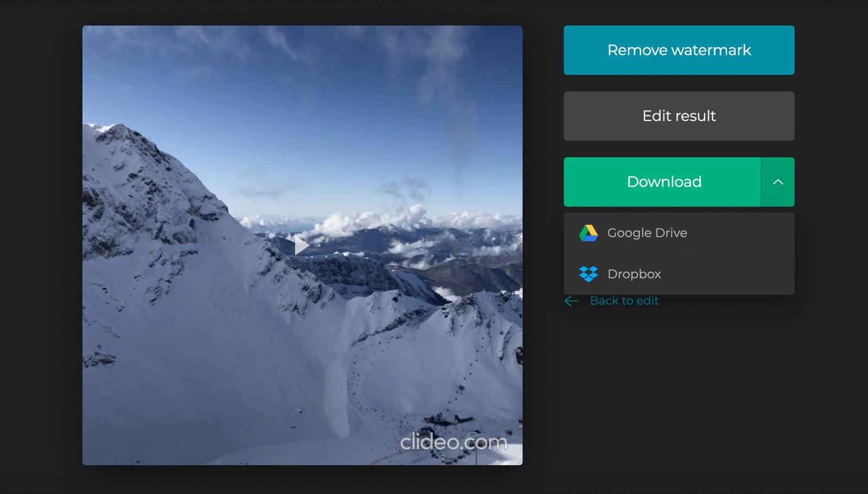
Task: Select the green and yellow Drive triangle logo
Action: (589, 233)
